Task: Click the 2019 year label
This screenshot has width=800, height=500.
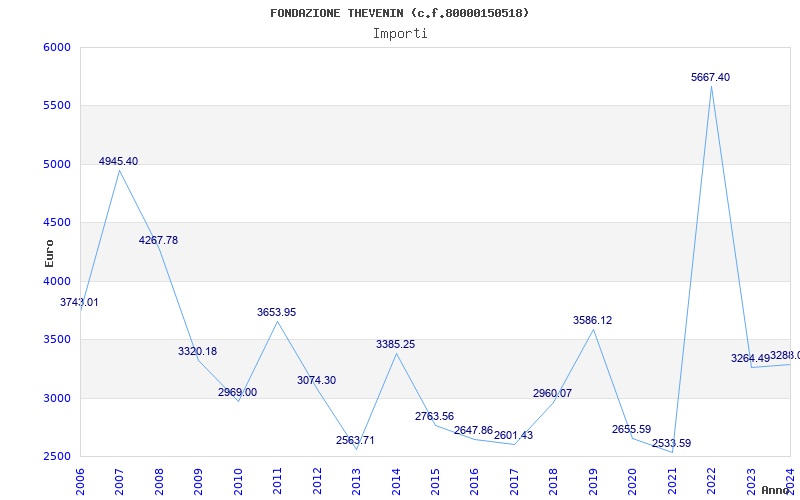Action: pyautogui.click(x=593, y=481)
